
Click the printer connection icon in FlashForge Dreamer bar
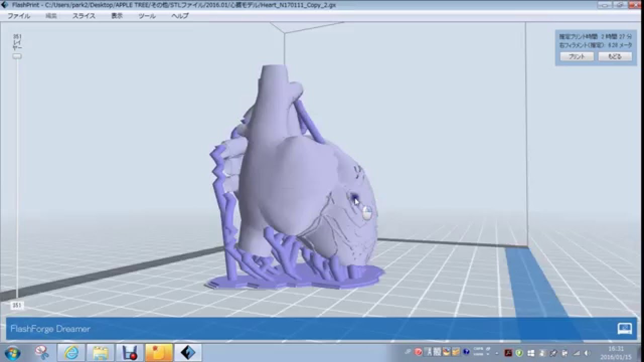tap(624, 328)
